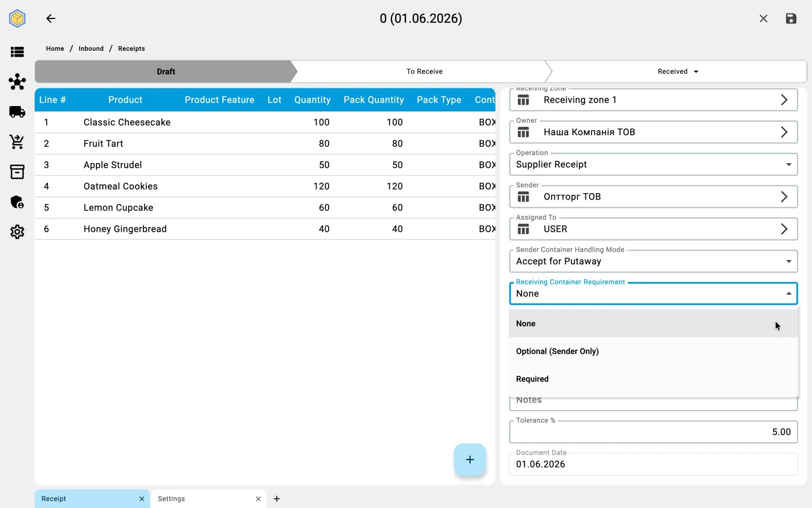The image size is (812, 508).
Task: Click table icon in Owner field
Action: click(524, 132)
